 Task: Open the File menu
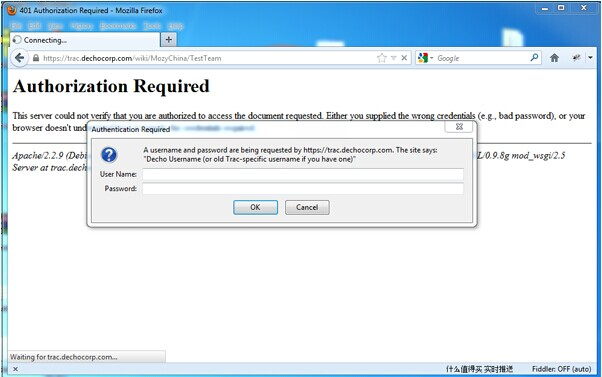16,26
